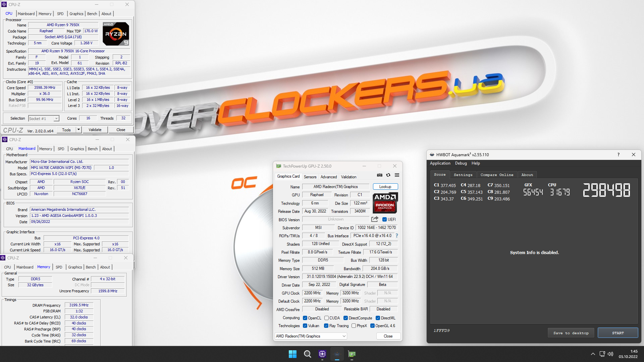Click the GPU-Z title bar app icon
This screenshot has width=644, height=362.
pyautogui.click(x=278, y=166)
